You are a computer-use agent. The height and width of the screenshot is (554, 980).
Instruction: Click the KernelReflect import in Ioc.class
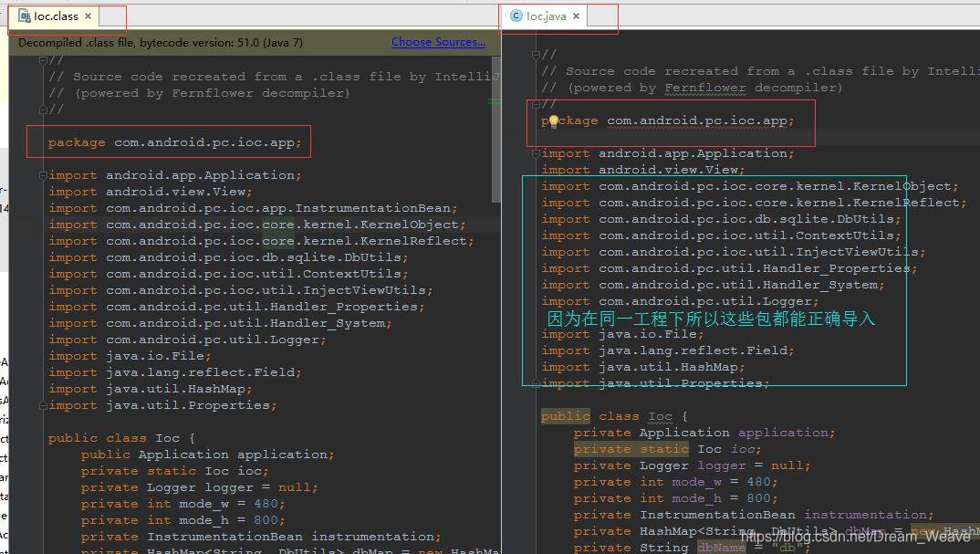pos(261,241)
